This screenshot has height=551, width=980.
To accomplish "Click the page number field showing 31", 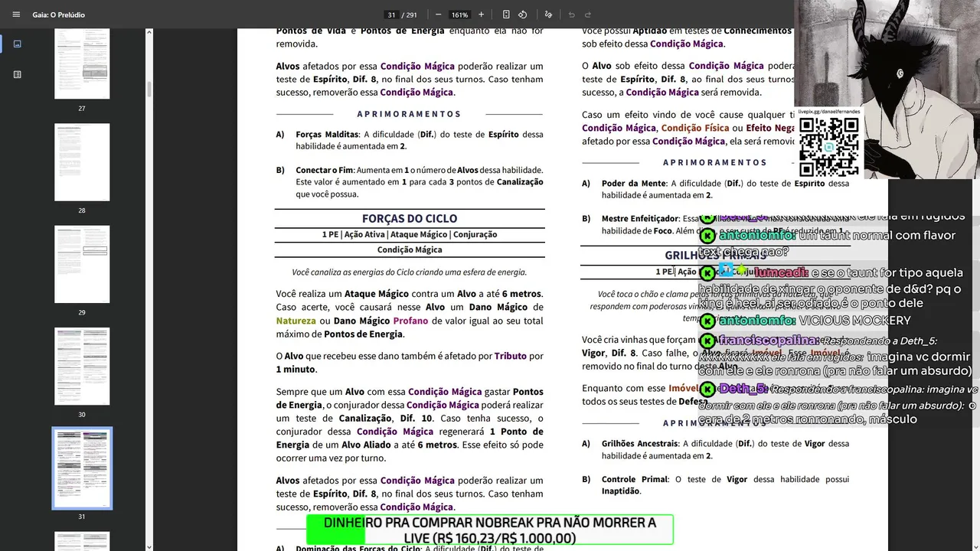I will pos(391,15).
